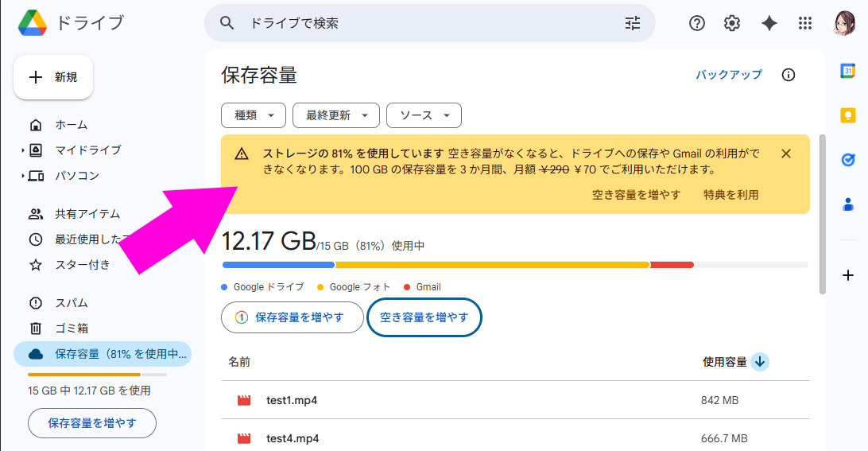Open the 最終更新 filter dropdown

tap(336, 115)
